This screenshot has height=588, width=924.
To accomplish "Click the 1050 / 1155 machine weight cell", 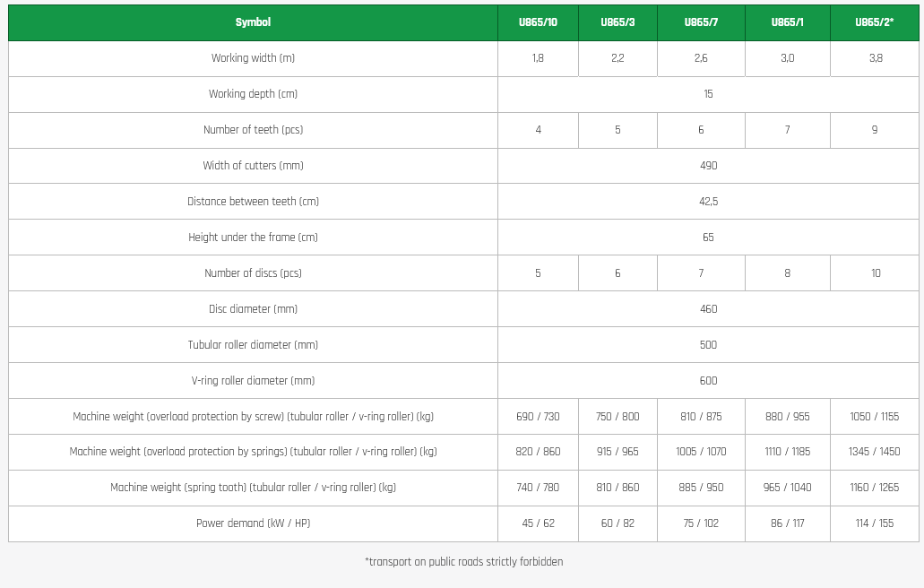I will pyautogui.click(x=874, y=417).
